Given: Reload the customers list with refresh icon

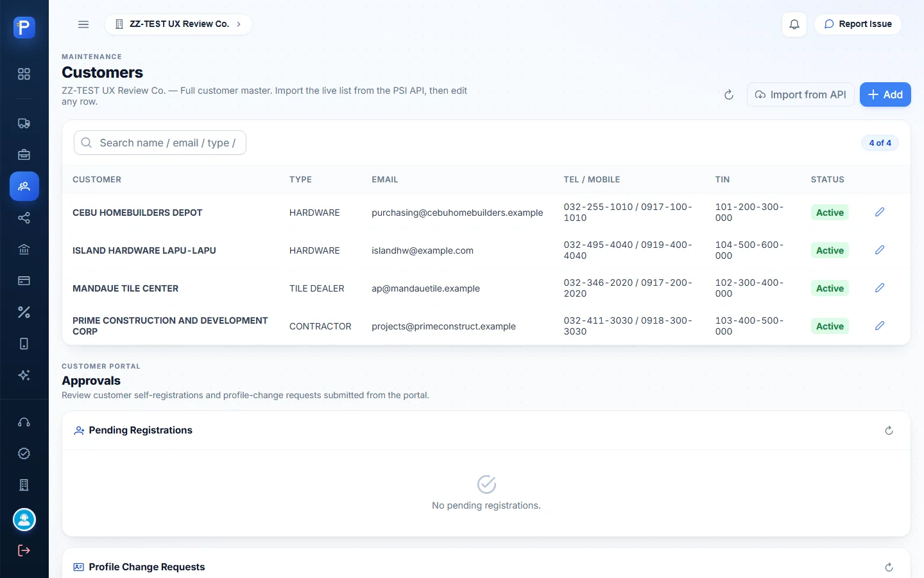Looking at the screenshot, I should (x=729, y=95).
